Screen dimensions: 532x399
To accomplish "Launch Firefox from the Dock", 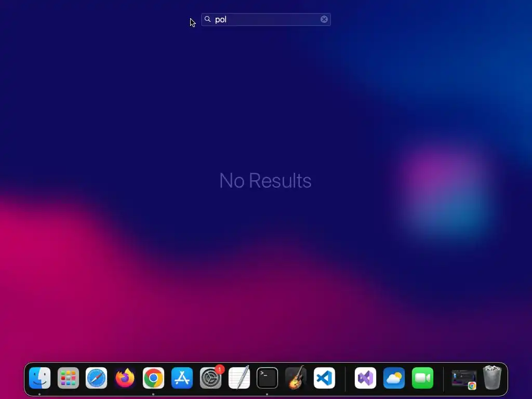I will (125, 378).
